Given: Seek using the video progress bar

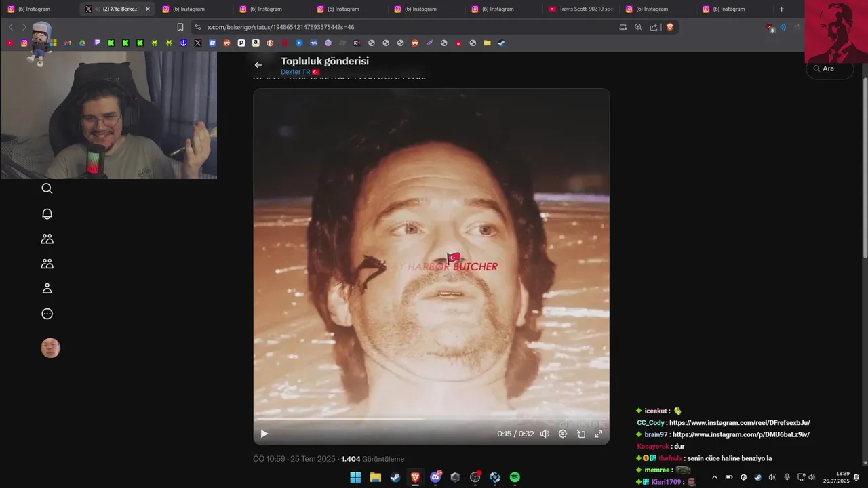Looking at the screenshot, I should pos(431,419).
